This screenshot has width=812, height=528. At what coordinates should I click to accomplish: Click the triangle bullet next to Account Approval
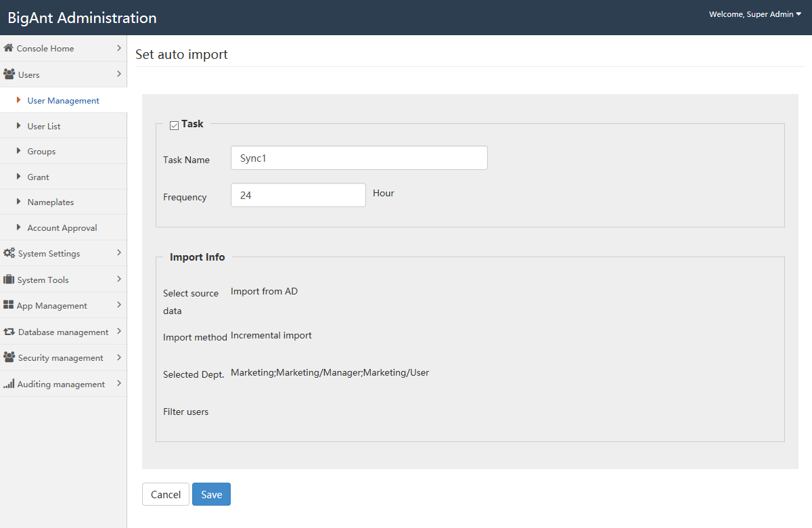point(19,227)
